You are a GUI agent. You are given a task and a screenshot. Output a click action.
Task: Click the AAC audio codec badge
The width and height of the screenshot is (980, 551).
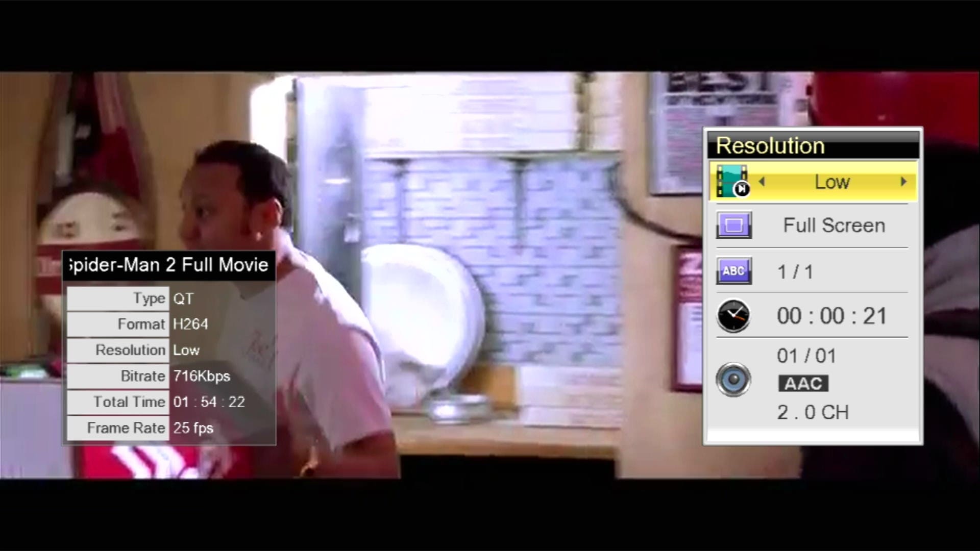tap(803, 384)
